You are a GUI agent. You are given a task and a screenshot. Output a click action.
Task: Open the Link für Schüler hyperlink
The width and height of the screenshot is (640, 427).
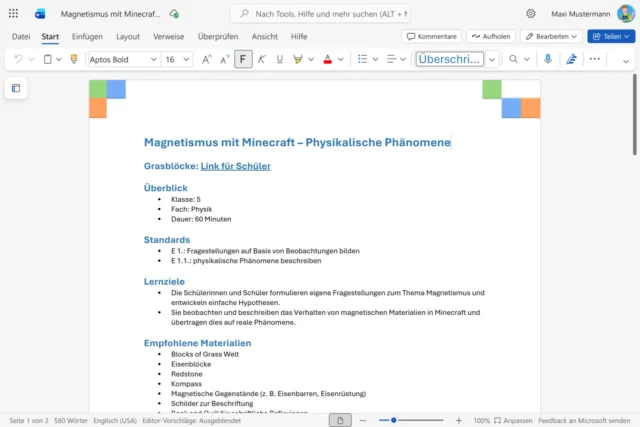[x=236, y=166]
